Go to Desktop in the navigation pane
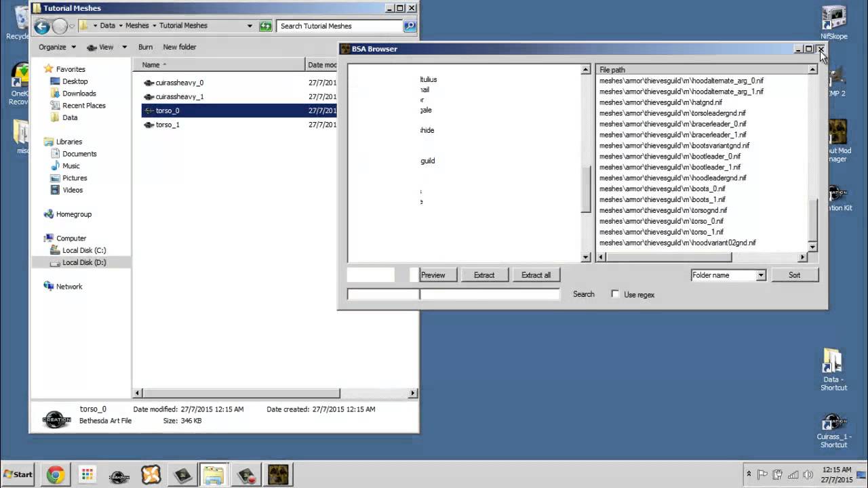This screenshot has height=488, width=868. coord(75,81)
